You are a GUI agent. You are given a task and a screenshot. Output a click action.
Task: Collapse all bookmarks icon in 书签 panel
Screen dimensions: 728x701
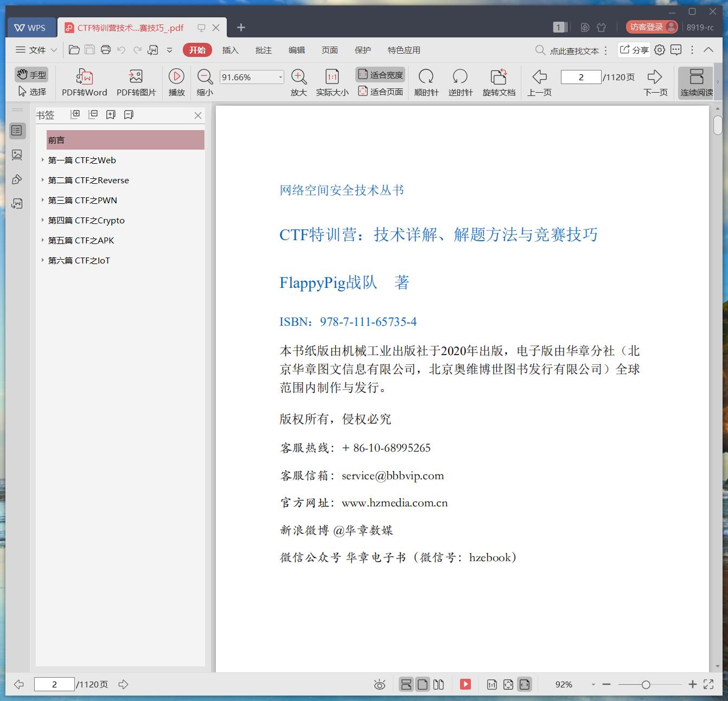pyautogui.click(x=93, y=114)
